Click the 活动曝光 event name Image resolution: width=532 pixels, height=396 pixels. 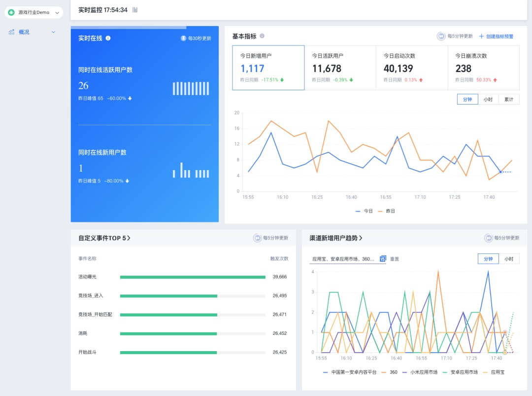click(x=87, y=277)
